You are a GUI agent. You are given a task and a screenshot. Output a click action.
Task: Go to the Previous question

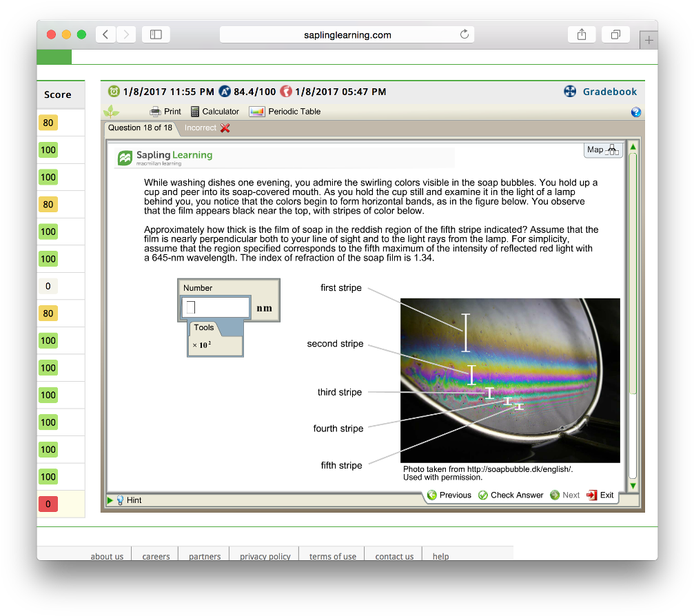point(449,495)
